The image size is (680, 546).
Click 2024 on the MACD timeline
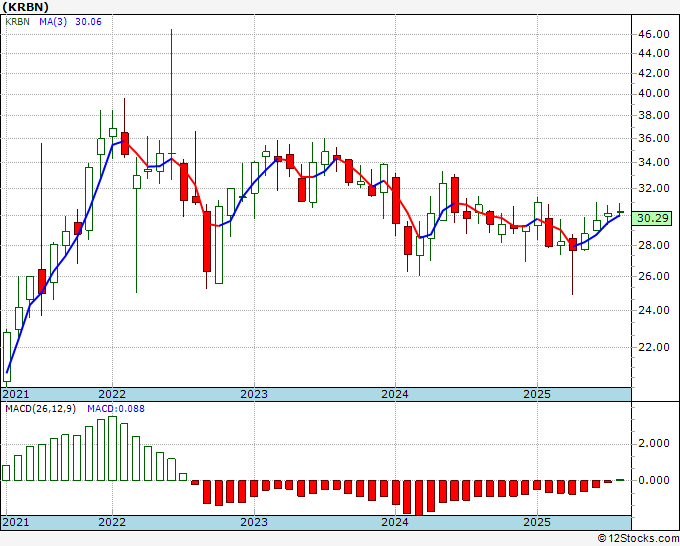(x=395, y=522)
